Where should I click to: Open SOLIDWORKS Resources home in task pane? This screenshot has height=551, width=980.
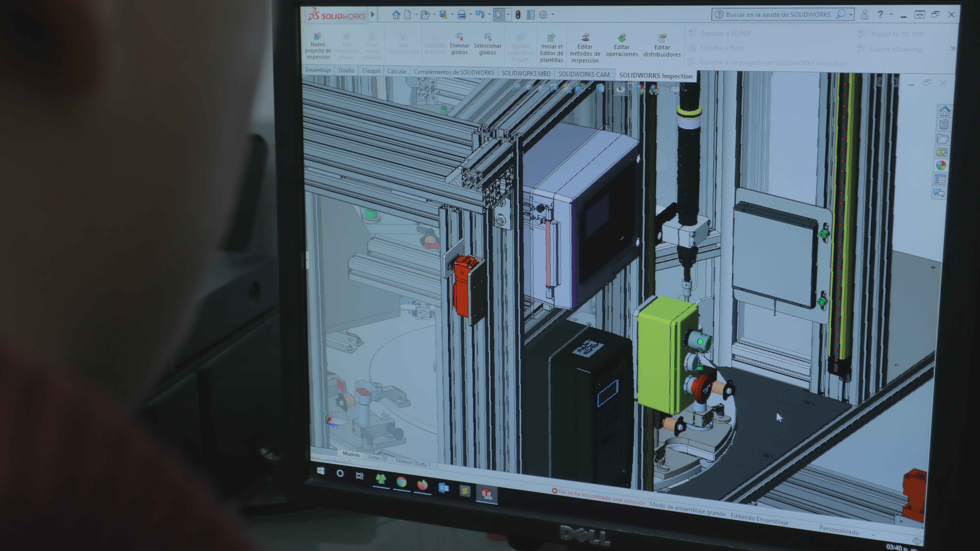[945, 111]
